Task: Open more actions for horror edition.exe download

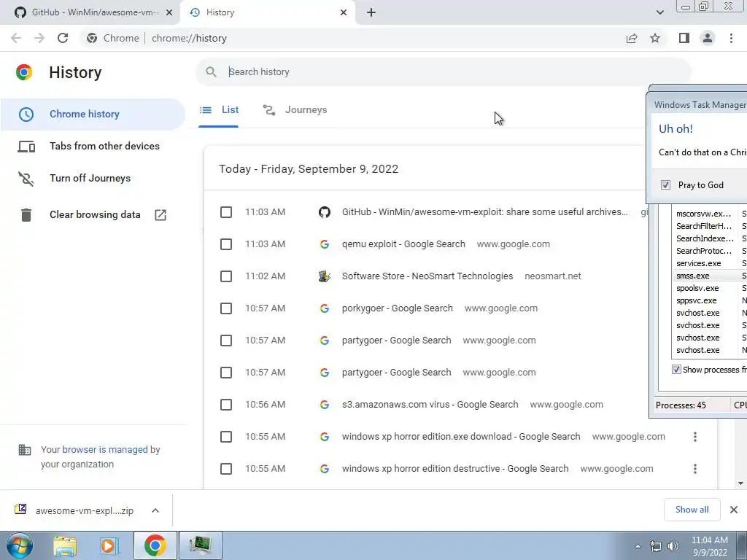Action: point(695,437)
